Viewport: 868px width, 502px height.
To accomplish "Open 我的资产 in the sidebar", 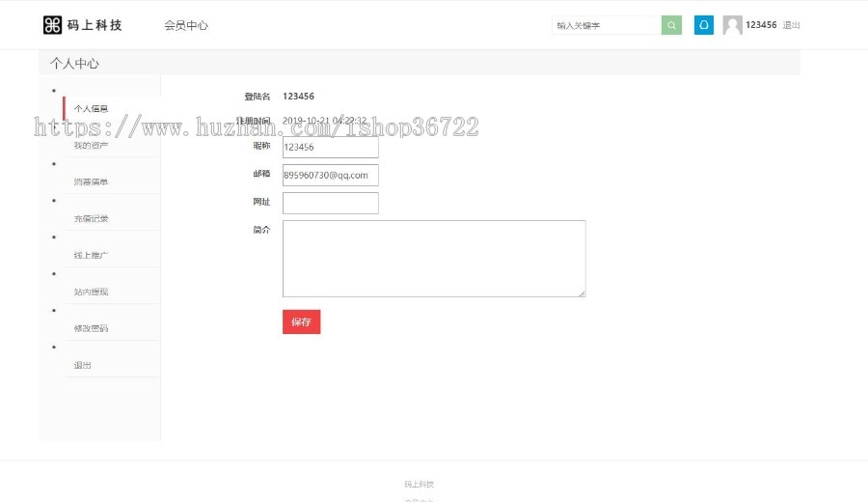I will click(x=91, y=145).
